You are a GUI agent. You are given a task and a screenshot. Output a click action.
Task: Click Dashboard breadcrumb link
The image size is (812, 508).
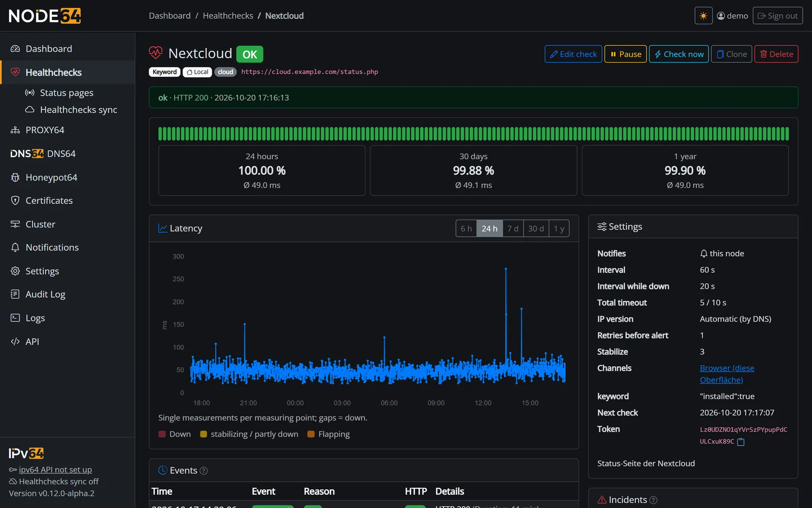click(x=170, y=16)
